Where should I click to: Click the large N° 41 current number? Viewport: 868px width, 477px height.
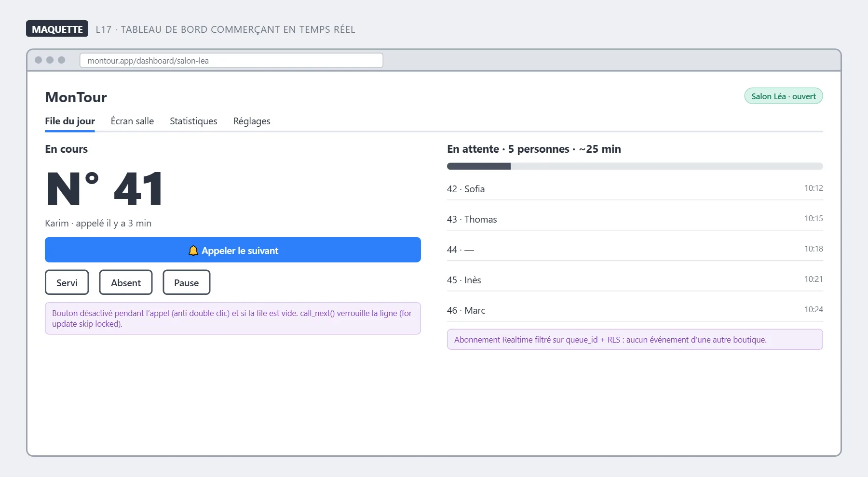coord(105,189)
